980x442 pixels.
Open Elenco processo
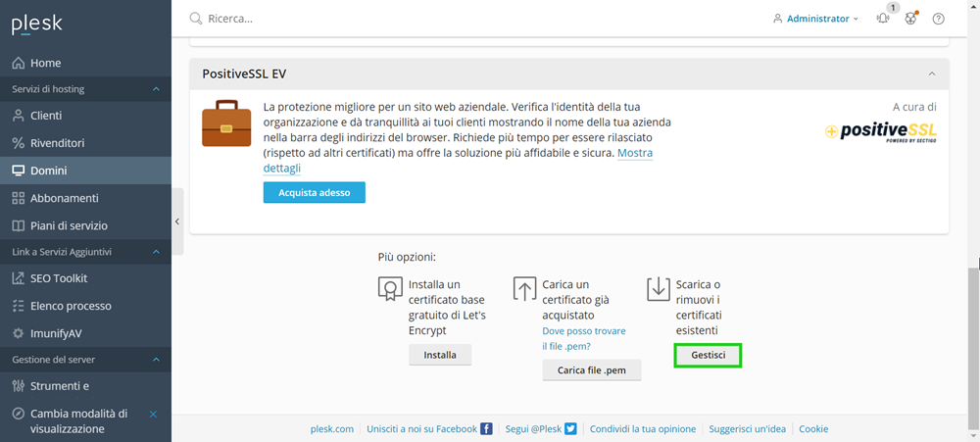pyautogui.click(x=85, y=306)
